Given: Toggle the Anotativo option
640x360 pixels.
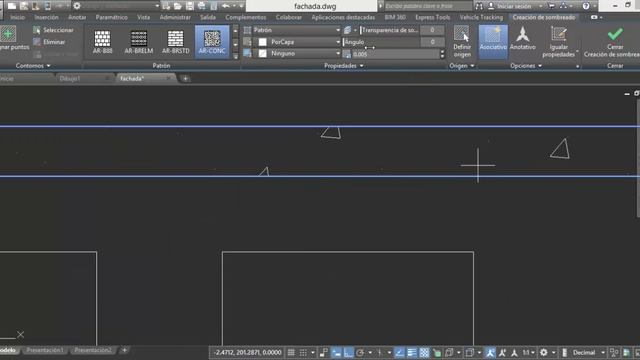Looking at the screenshot, I should 522,39.
